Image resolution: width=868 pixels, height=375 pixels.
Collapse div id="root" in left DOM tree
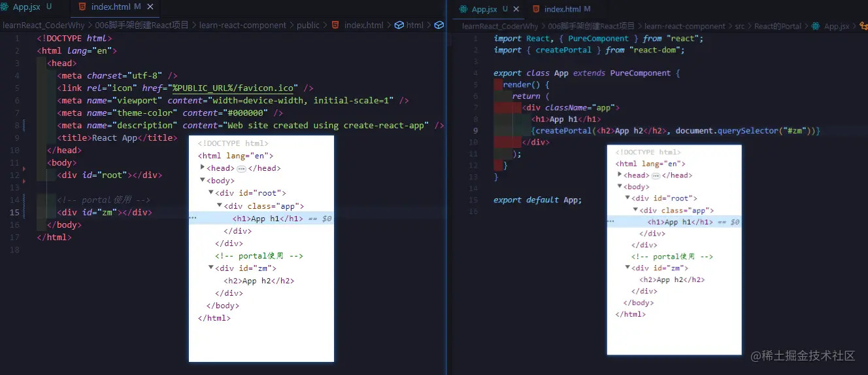(x=211, y=192)
